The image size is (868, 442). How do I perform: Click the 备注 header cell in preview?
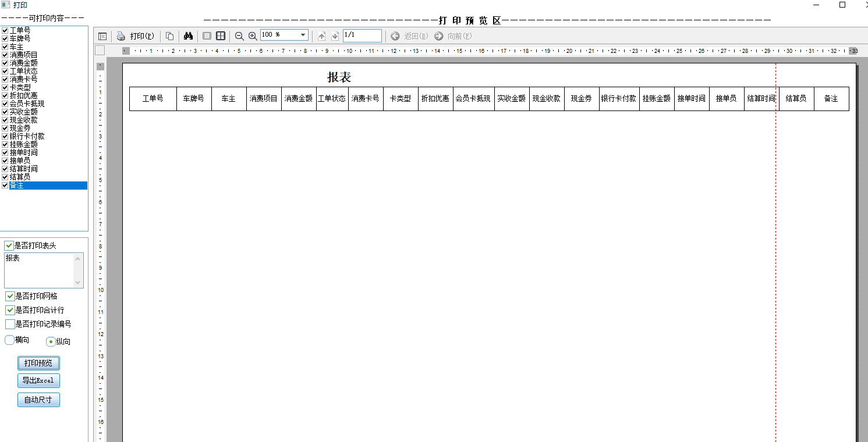(x=831, y=99)
